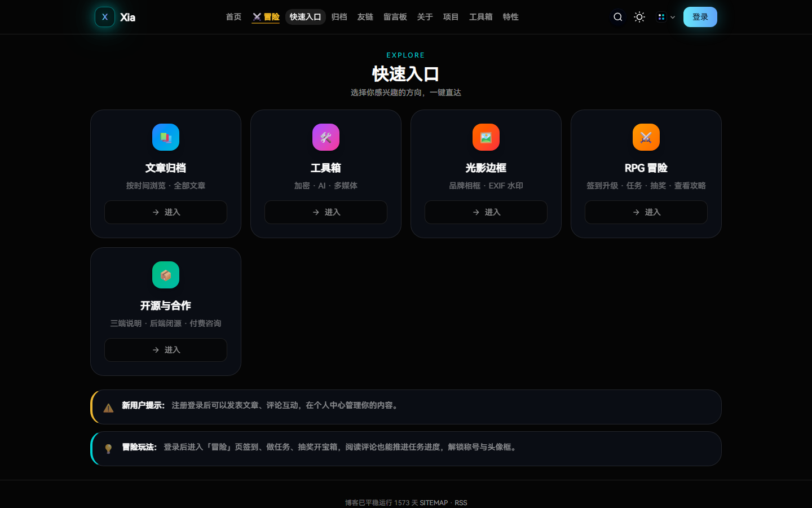This screenshot has height=508, width=812.
Task: Click the 快速入口 page heading
Action: coord(406,74)
